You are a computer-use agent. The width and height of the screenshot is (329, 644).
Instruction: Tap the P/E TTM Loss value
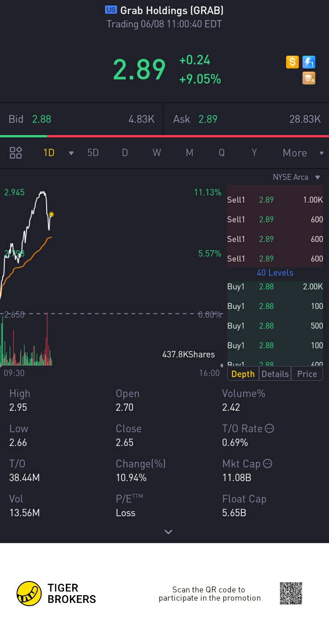coord(126,513)
